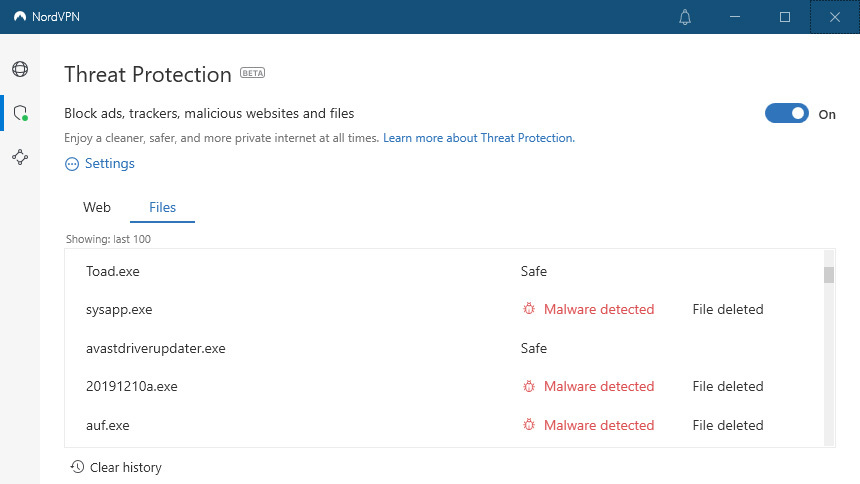Click the Showing: last 100 label
Viewport: 860px width, 484px height.
point(108,239)
